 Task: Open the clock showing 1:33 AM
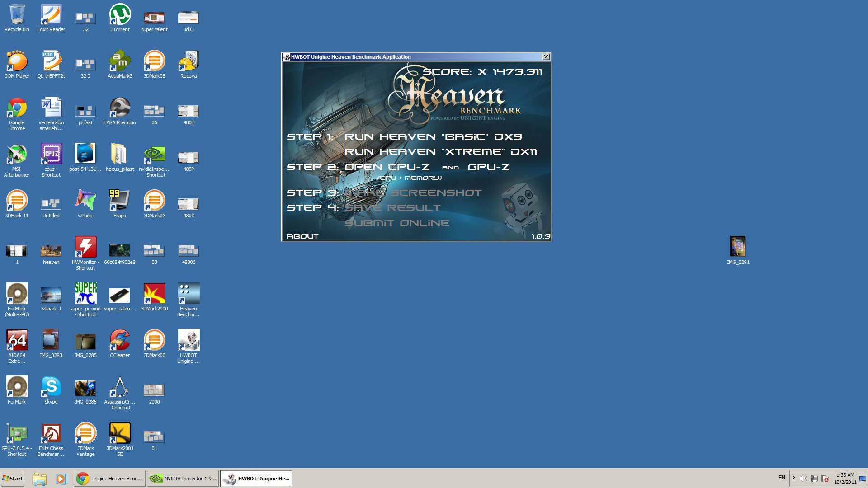click(845, 479)
